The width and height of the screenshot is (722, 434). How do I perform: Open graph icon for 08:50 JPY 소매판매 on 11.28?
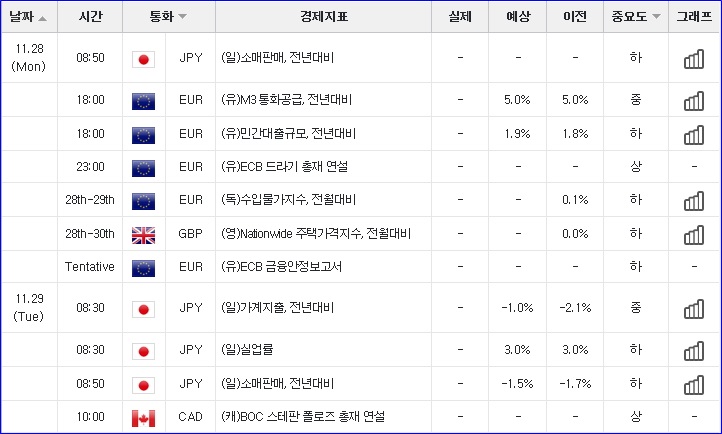coord(694,59)
